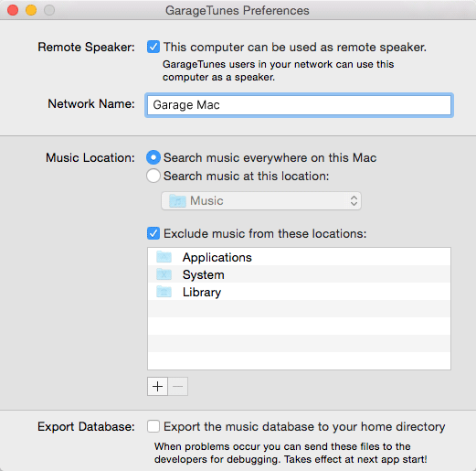The height and width of the screenshot is (471, 476).
Task: Select the System row in exclusion list
Action: pyautogui.click(x=299, y=274)
